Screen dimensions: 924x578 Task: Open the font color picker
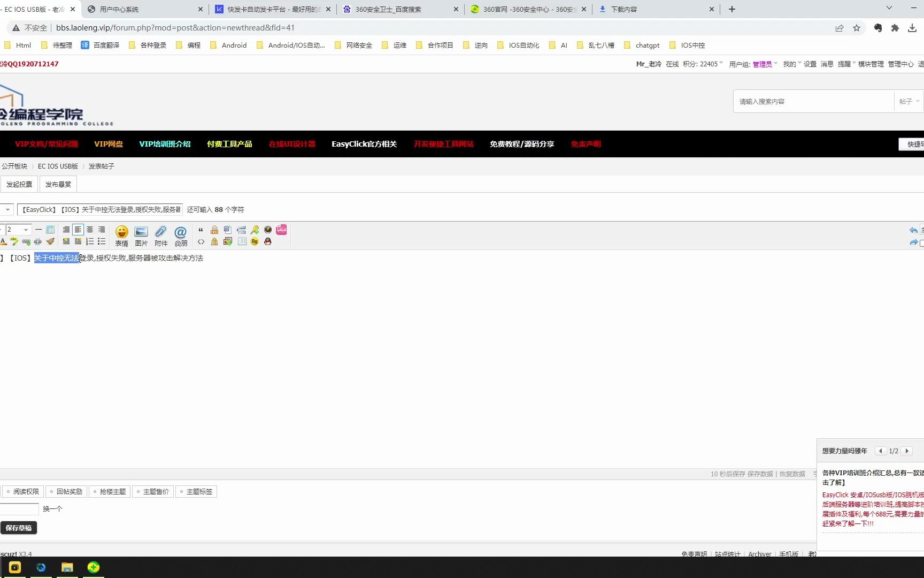[4, 241]
